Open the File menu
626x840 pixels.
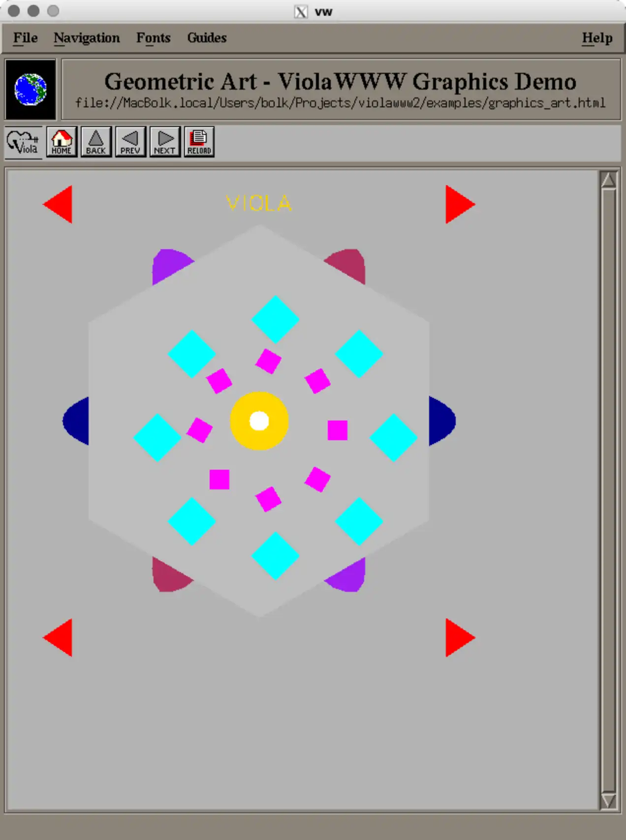pos(25,38)
